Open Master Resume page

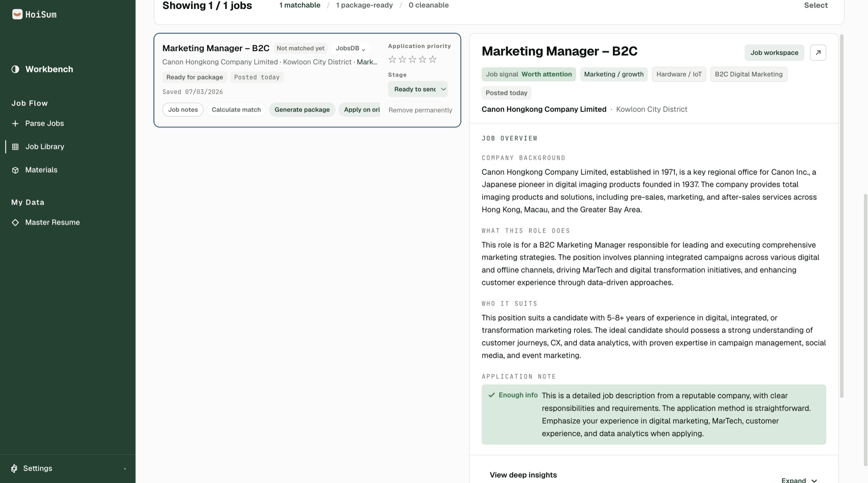(53, 223)
